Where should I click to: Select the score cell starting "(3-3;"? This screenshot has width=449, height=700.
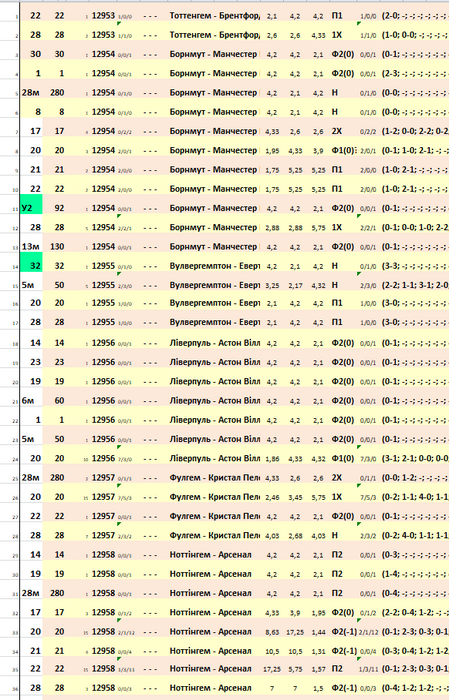[x=415, y=266]
